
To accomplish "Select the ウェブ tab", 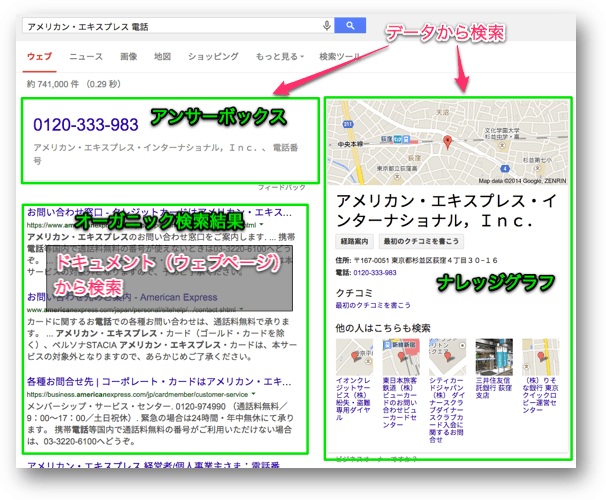I will tap(39, 56).
